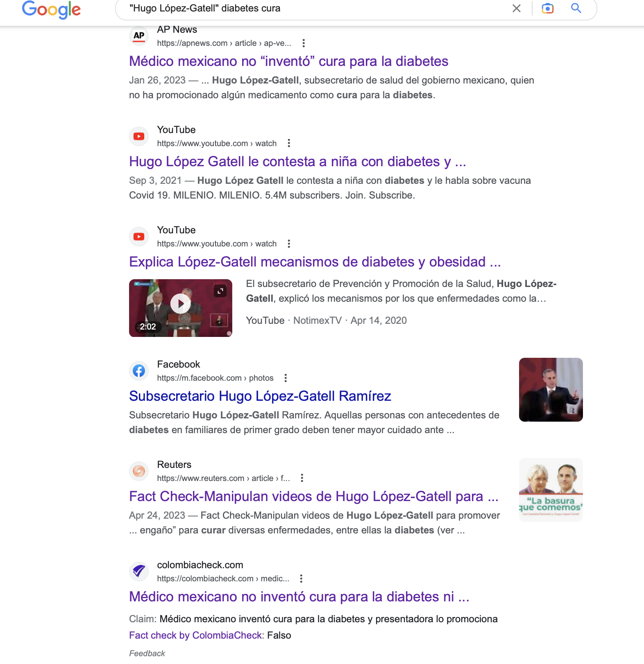Viewport: 644px width, 664px height.
Task: Click into the search query field
Action: pyautogui.click(x=311, y=8)
